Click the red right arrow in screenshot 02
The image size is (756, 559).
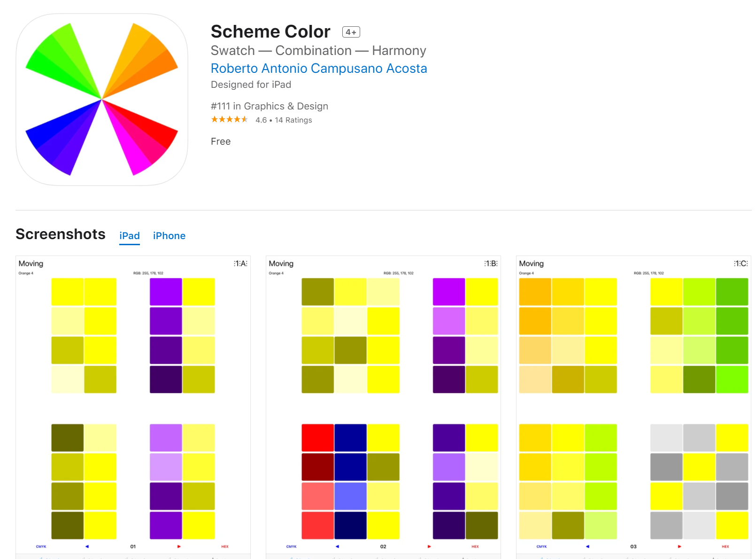[429, 546]
